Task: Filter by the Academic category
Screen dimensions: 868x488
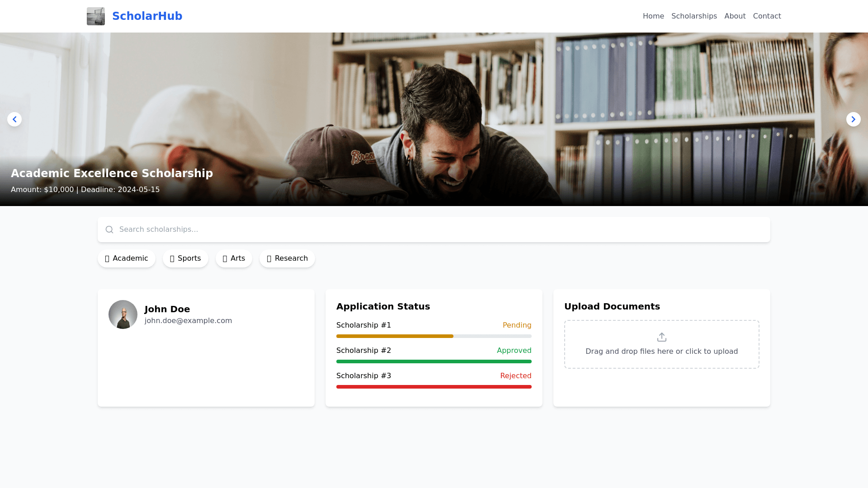Action: tap(127, 258)
